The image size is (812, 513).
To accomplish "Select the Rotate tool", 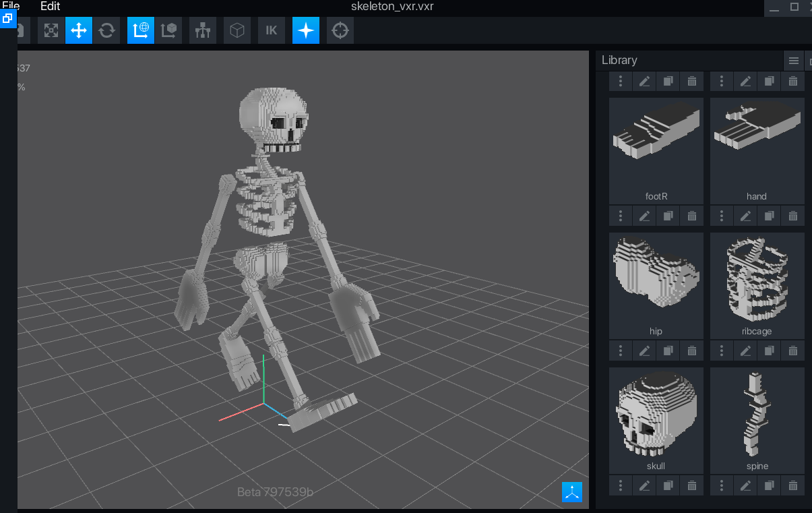I will (107, 30).
